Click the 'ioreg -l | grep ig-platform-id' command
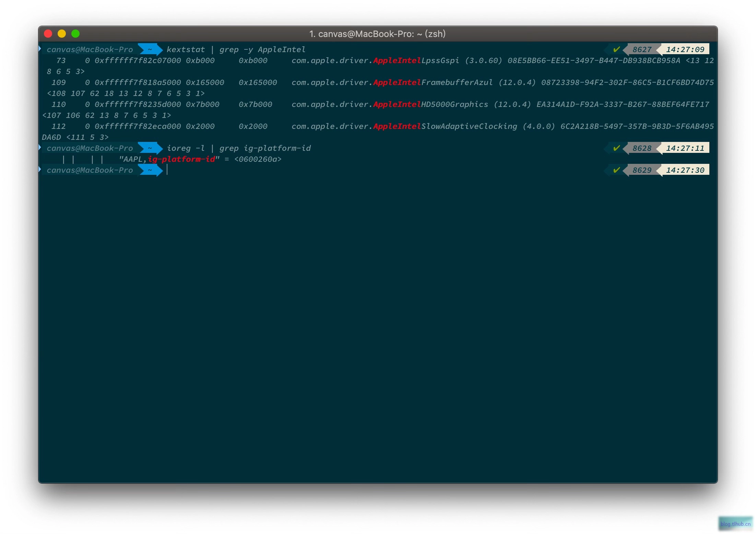 239,148
